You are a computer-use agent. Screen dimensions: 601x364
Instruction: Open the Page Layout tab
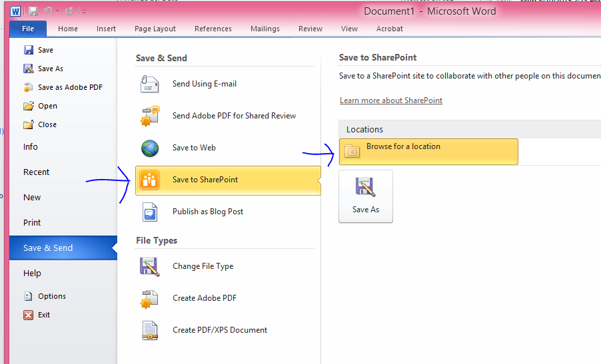pos(155,29)
